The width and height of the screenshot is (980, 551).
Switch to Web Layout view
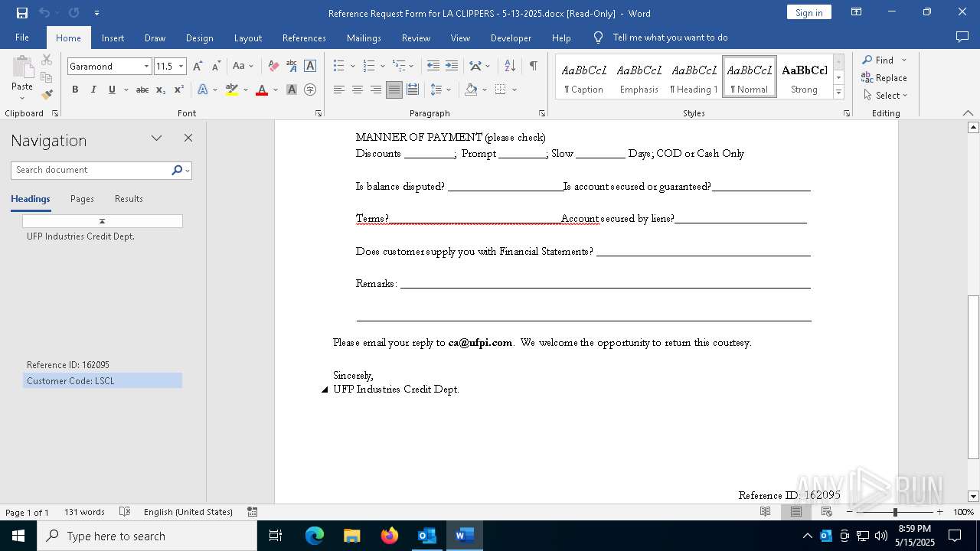(x=827, y=512)
